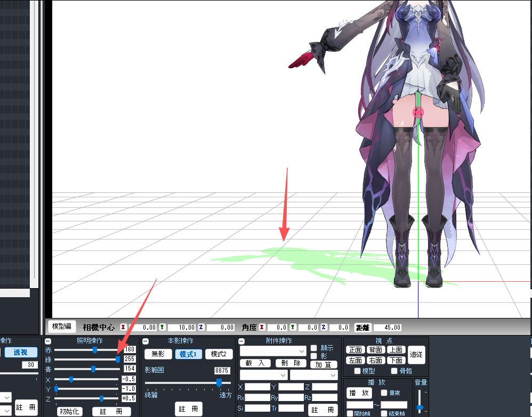This screenshot has height=417, width=532.
Task: Toggle the 開始幀 start frame checkbox
Action: (350, 414)
